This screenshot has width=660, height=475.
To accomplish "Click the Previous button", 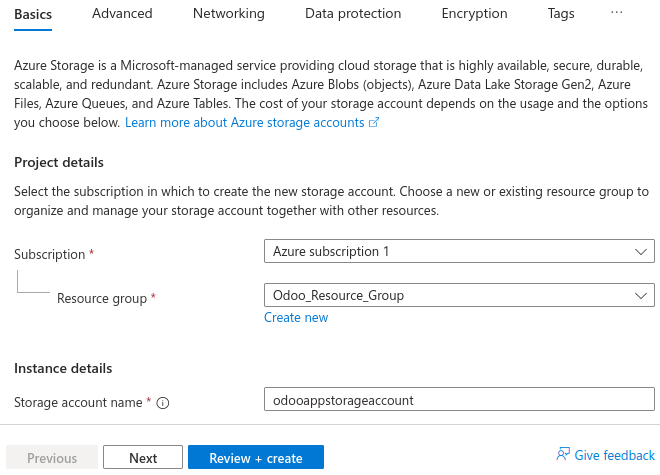I will [x=52, y=458].
